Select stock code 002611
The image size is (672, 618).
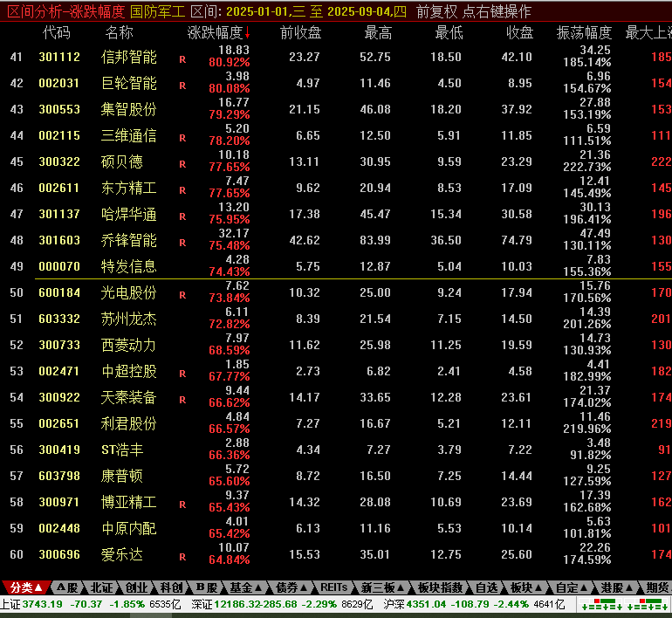(x=59, y=188)
